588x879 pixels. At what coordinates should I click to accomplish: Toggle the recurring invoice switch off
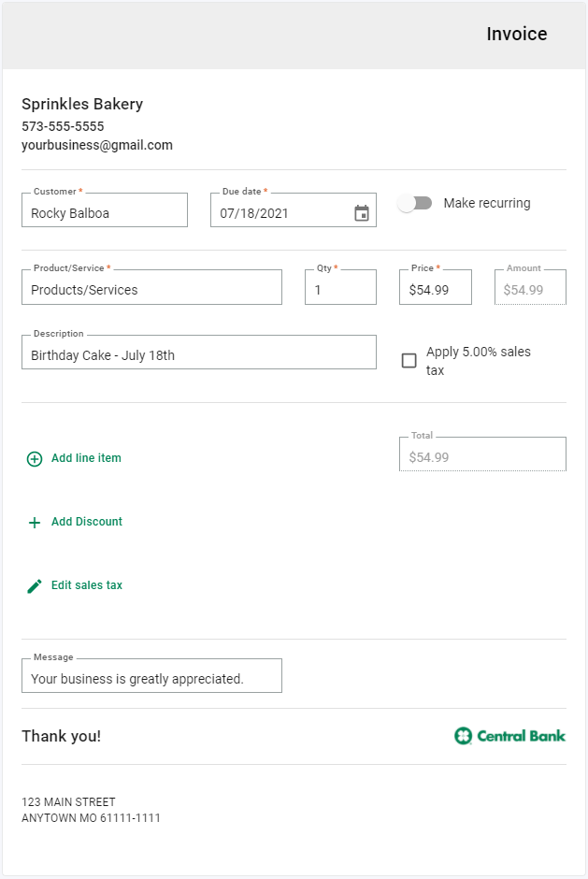[415, 202]
